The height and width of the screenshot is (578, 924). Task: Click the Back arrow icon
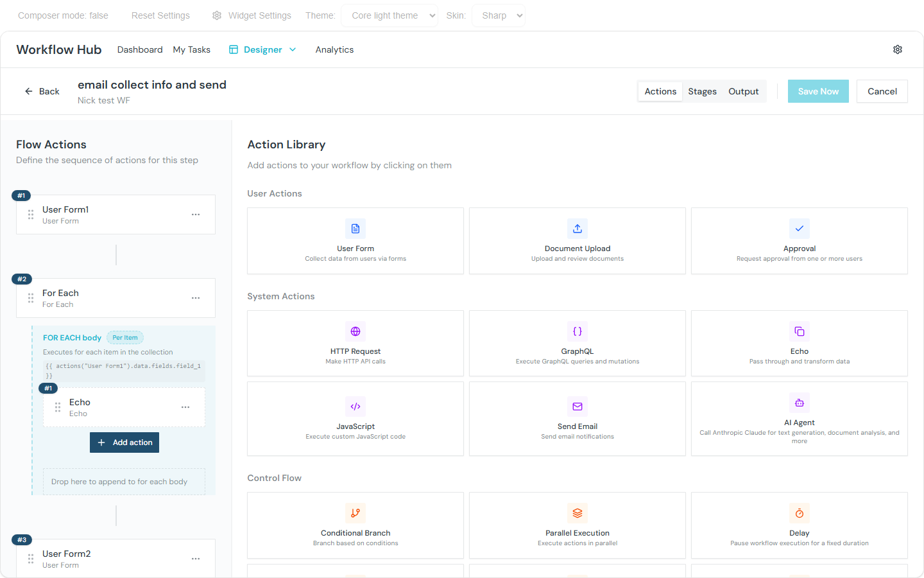(29, 91)
